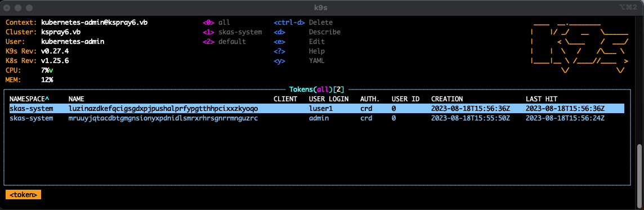Click the USER LOGIN column header
644x210 pixels.
[x=329, y=99]
